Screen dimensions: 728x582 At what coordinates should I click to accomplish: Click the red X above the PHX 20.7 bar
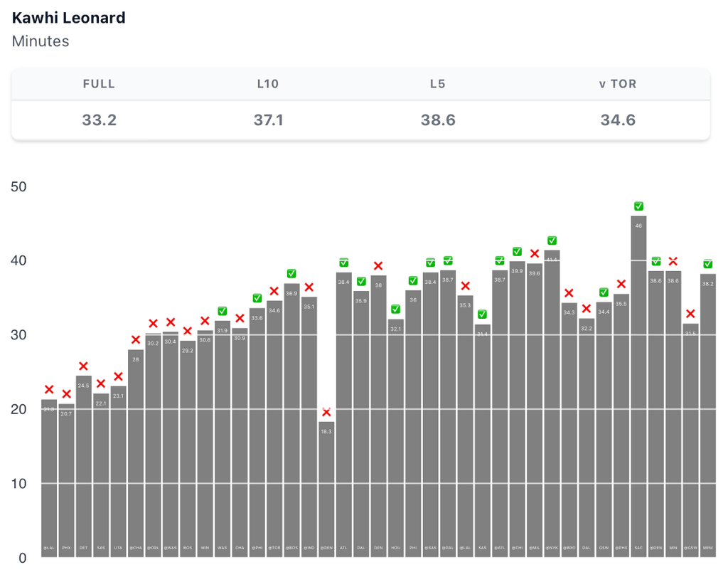pyautogui.click(x=66, y=394)
